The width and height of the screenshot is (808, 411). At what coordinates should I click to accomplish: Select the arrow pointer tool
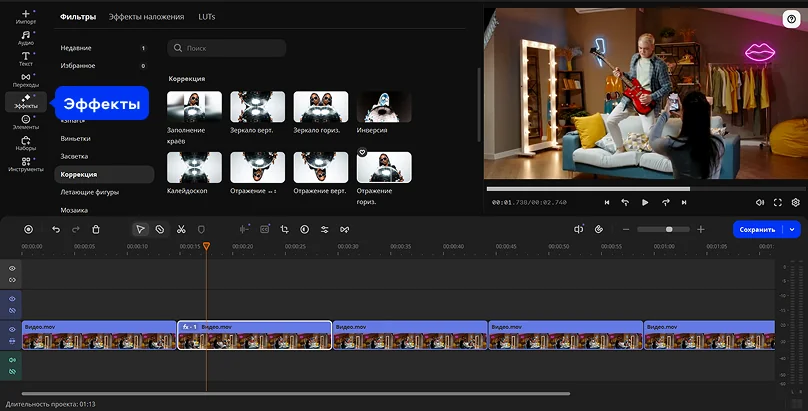pyautogui.click(x=140, y=230)
